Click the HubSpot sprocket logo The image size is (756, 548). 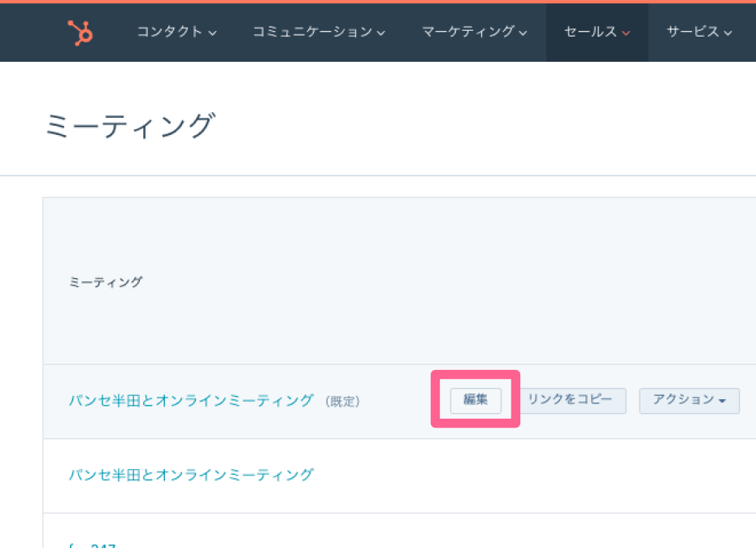80,33
